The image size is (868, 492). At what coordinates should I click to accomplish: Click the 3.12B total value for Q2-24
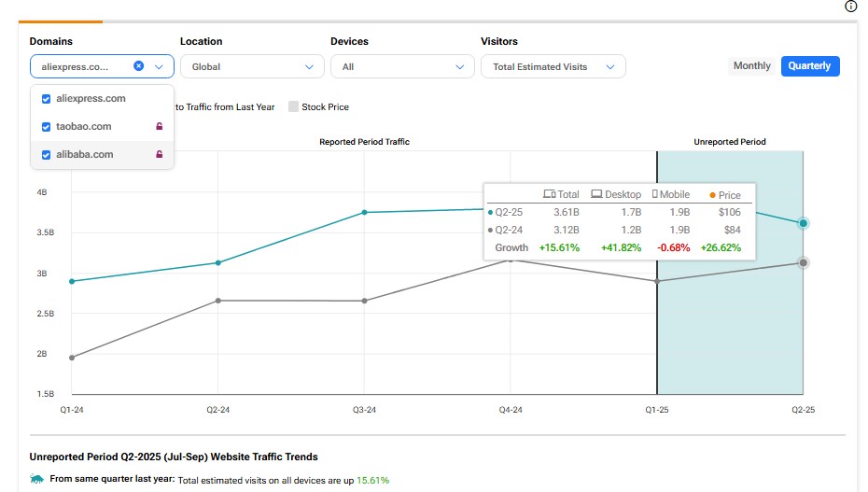pyautogui.click(x=566, y=230)
